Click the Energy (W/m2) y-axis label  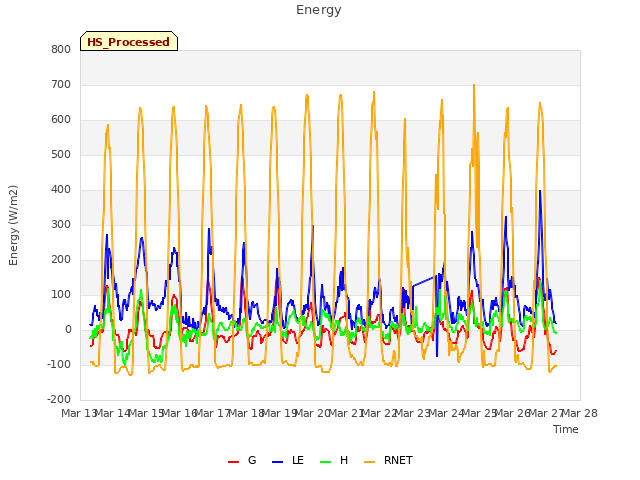(13, 225)
